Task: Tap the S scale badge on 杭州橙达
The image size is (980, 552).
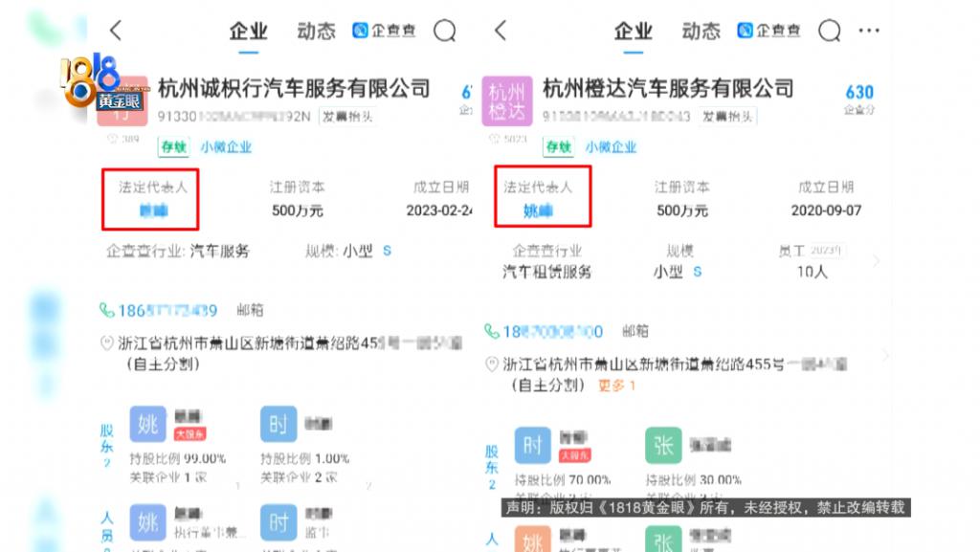Action: (698, 272)
